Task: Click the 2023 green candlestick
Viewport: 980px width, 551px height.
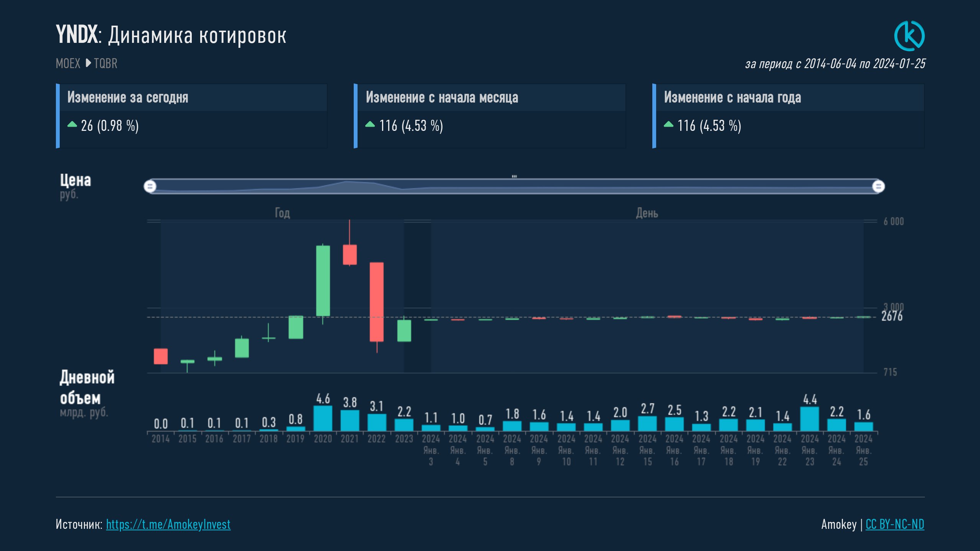Action: 404,331
